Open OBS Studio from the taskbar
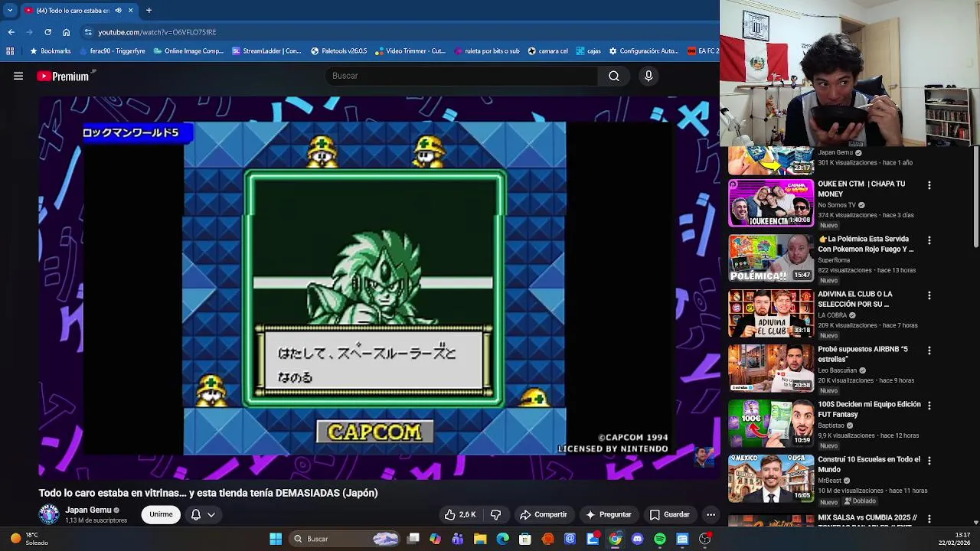 (704, 539)
